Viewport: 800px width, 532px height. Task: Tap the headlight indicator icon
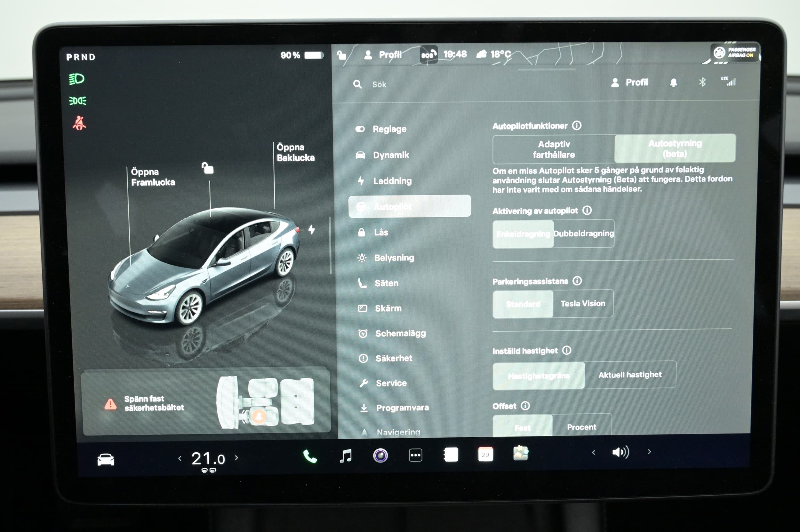[x=77, y=79]
